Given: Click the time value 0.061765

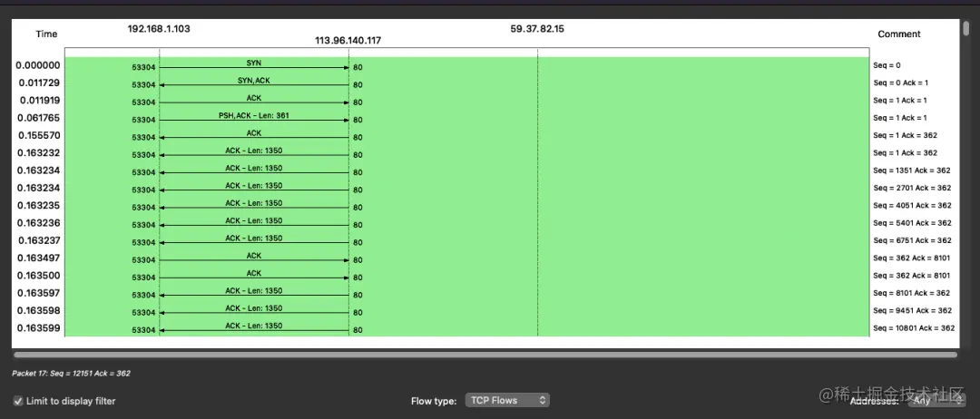Looking at the screenshot, I should pyautogui.click(x=39, y=117).
